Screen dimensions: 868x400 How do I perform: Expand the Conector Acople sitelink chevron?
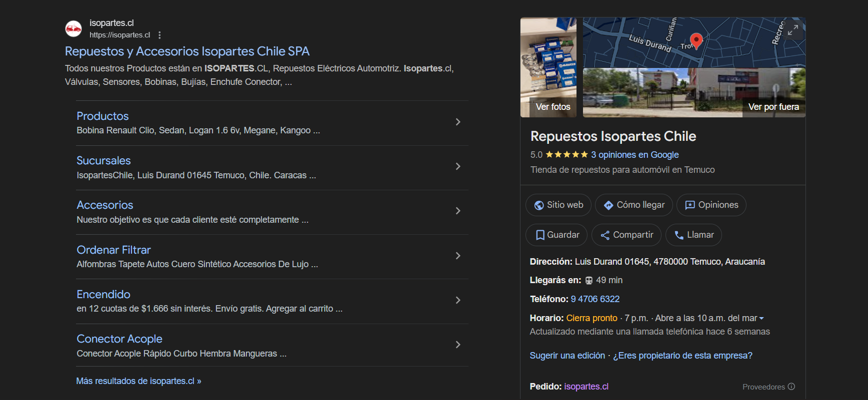pyautogui.click(x=458, y=345)
